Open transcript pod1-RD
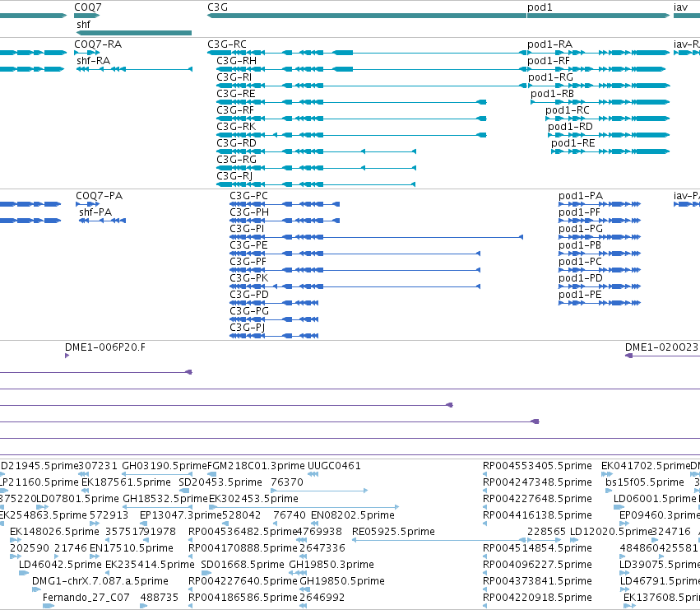 point(570,127)
